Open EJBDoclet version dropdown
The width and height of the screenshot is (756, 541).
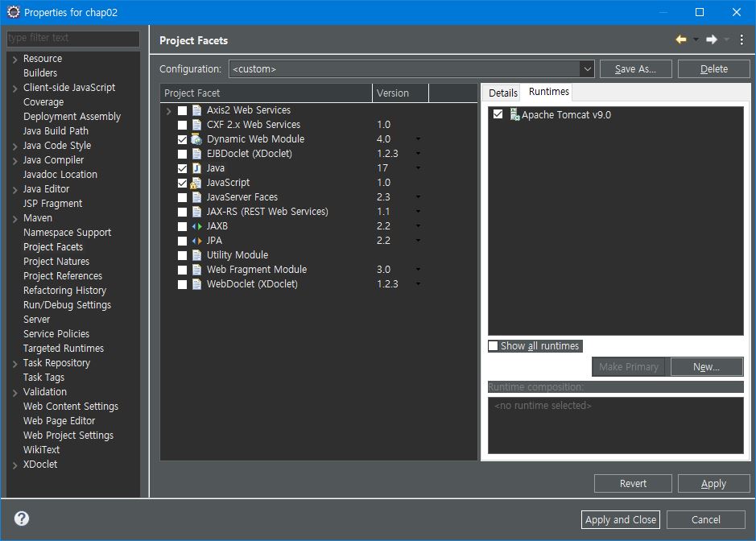coord(418,153)
